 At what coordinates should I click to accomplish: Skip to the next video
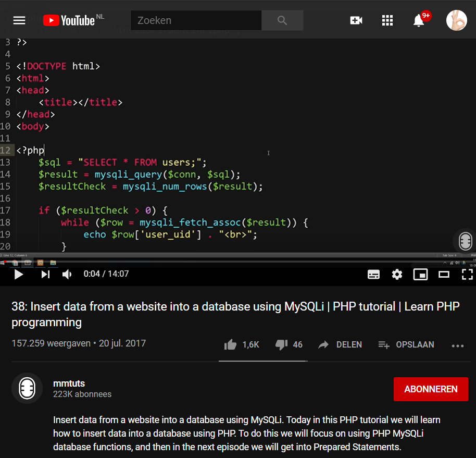click(x=45, y=274)
